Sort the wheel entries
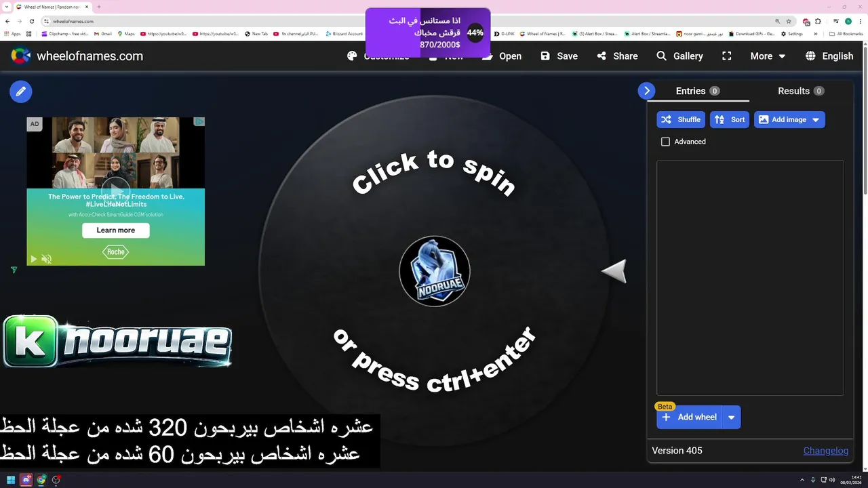 730,120
